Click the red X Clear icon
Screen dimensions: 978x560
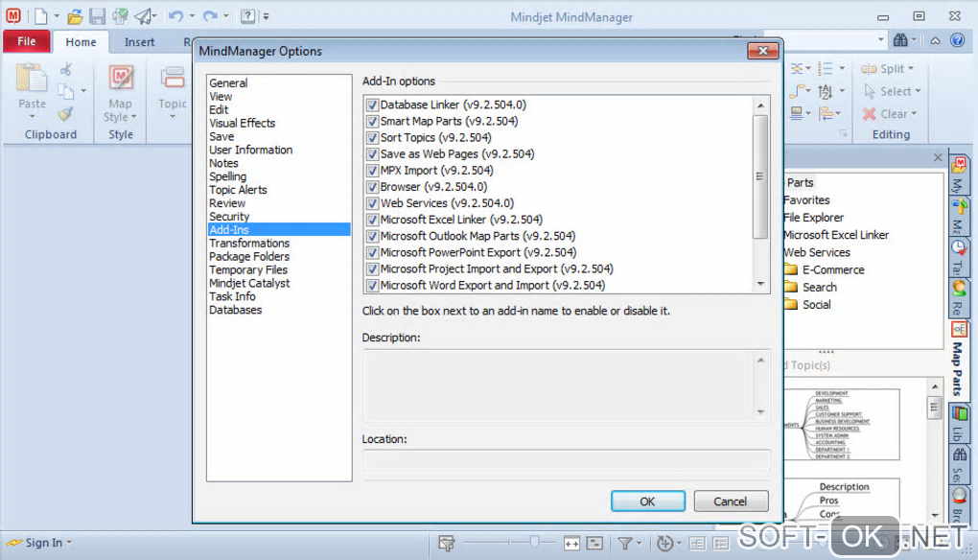pyautogui.click(x=870, y=113)
